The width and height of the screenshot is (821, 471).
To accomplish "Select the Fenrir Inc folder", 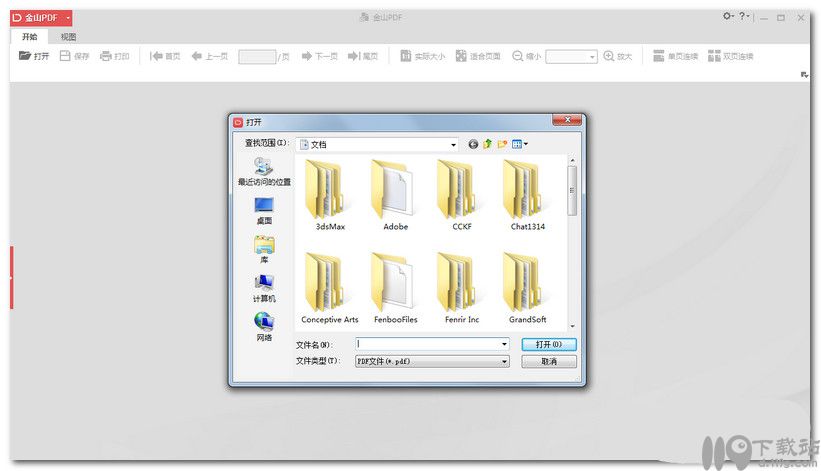I will 462,288.
